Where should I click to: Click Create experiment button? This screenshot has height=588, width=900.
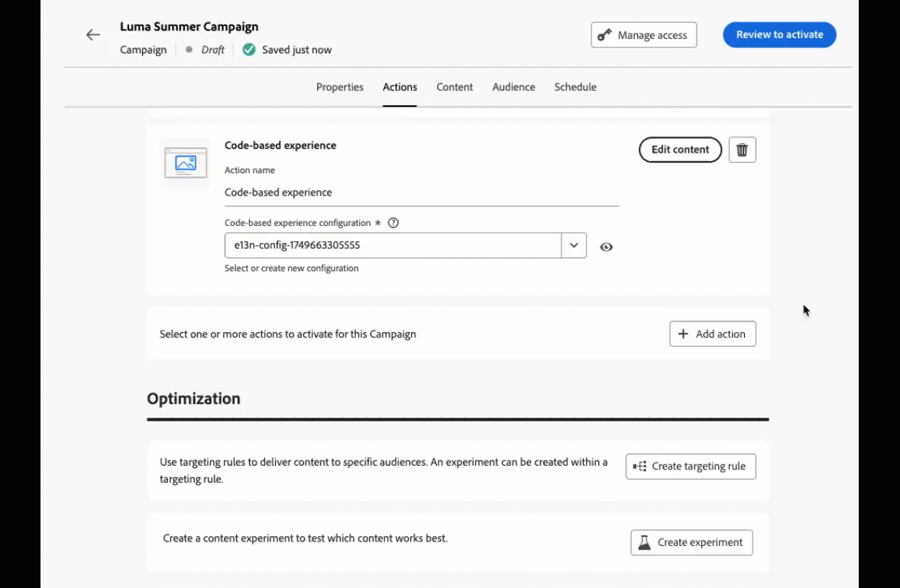(x=691, y=542)
